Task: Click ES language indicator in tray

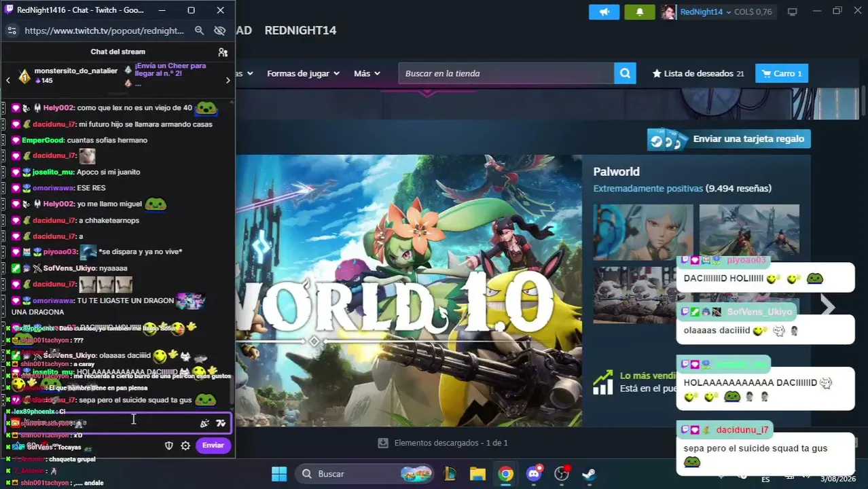Action: [765, 479]
